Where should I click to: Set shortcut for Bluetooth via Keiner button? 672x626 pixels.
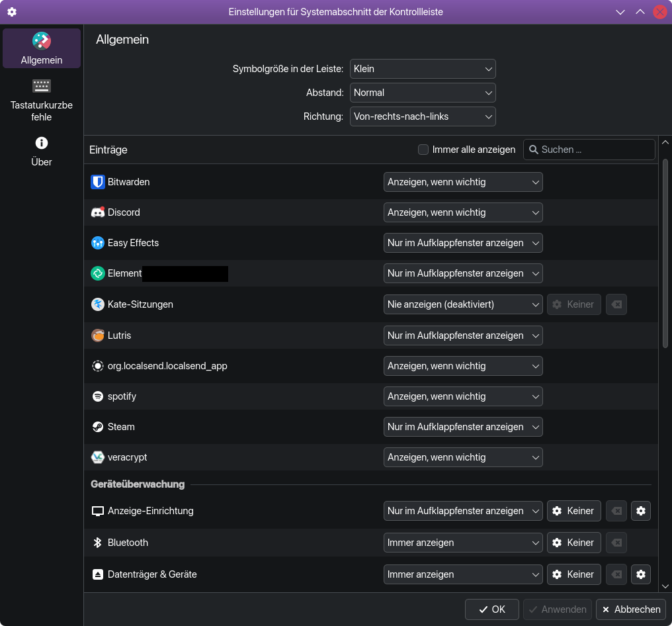pyautogui.click(x=574, y=543)
